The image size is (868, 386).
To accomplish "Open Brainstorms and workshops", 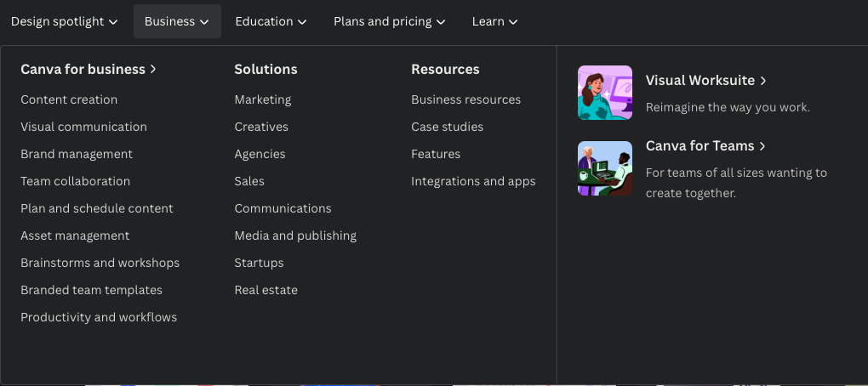I will pos(100,263).
